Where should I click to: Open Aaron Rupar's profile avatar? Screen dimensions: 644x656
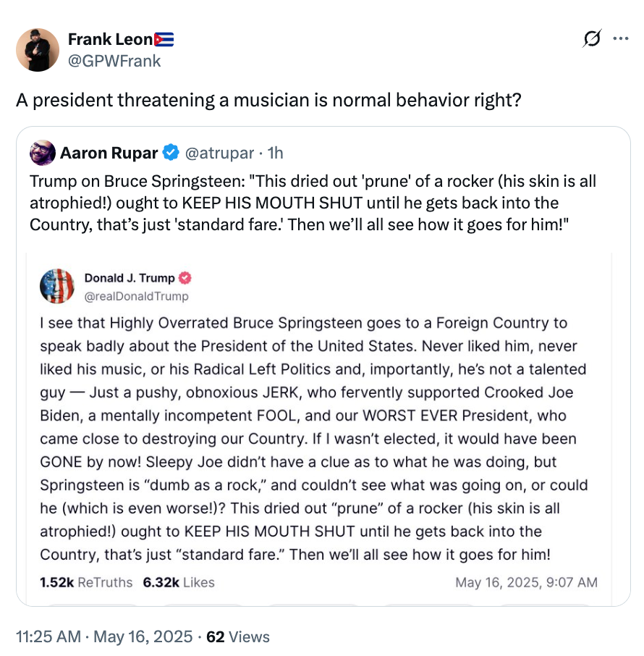coord(42,153)
